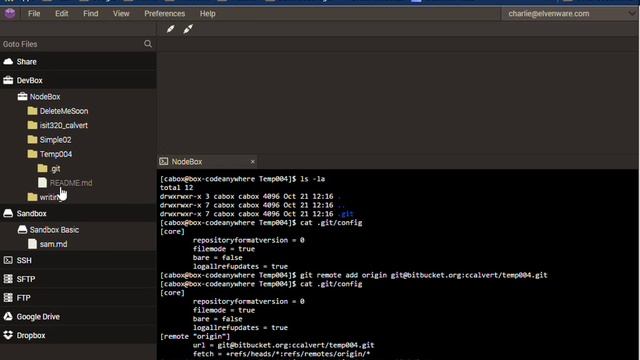Click the SSH terminal icon

(8, 260)
